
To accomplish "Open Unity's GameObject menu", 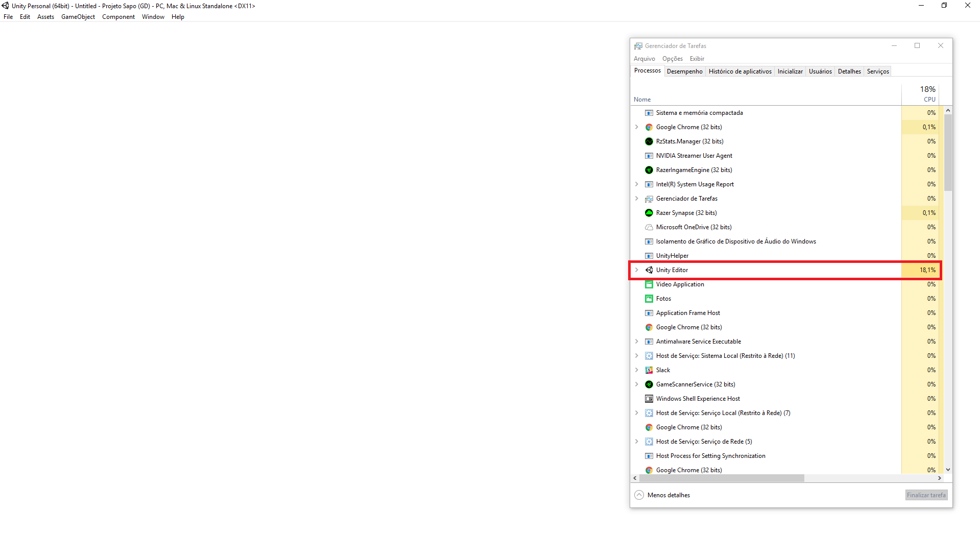I will [x=78, y=17].
